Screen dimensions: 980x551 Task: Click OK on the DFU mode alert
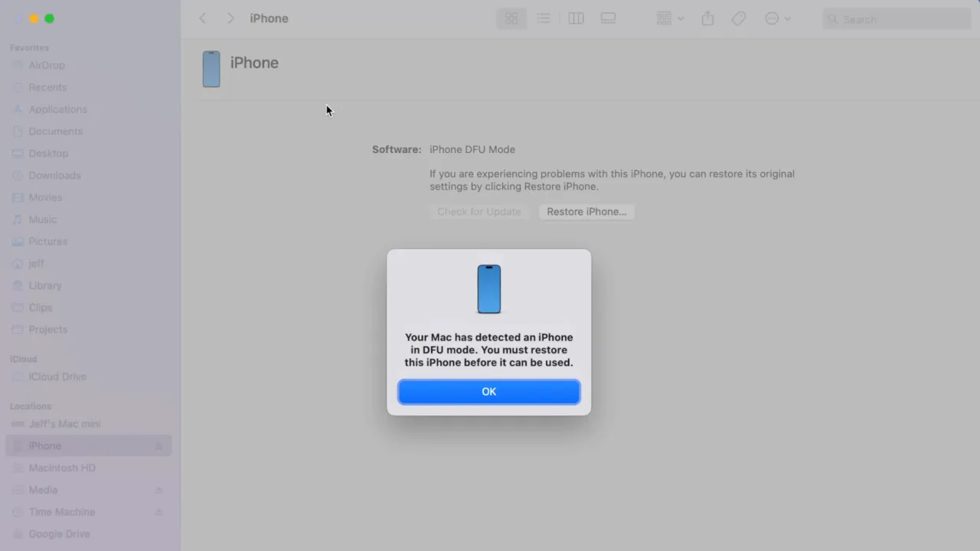488,391
